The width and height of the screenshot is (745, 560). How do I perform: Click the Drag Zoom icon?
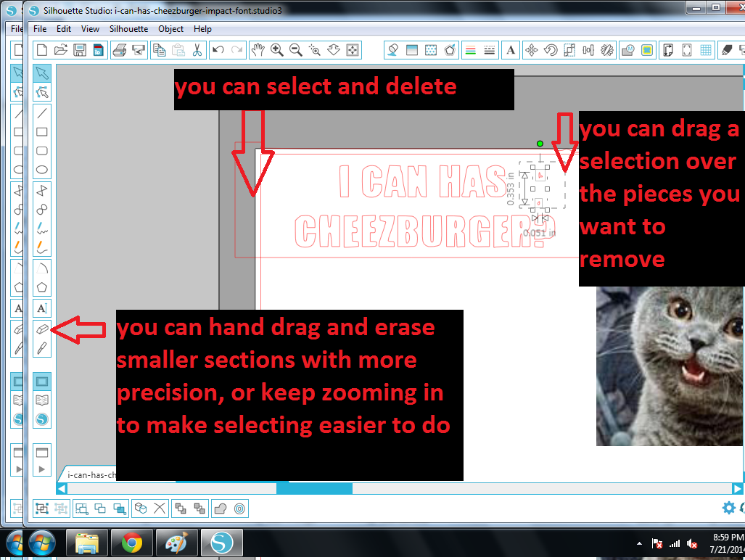point(334,50)
